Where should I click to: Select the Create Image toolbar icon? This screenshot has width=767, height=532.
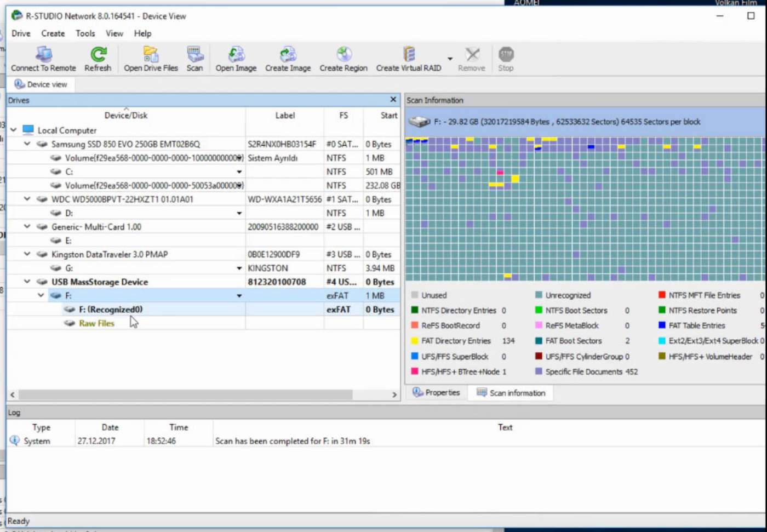288,55
